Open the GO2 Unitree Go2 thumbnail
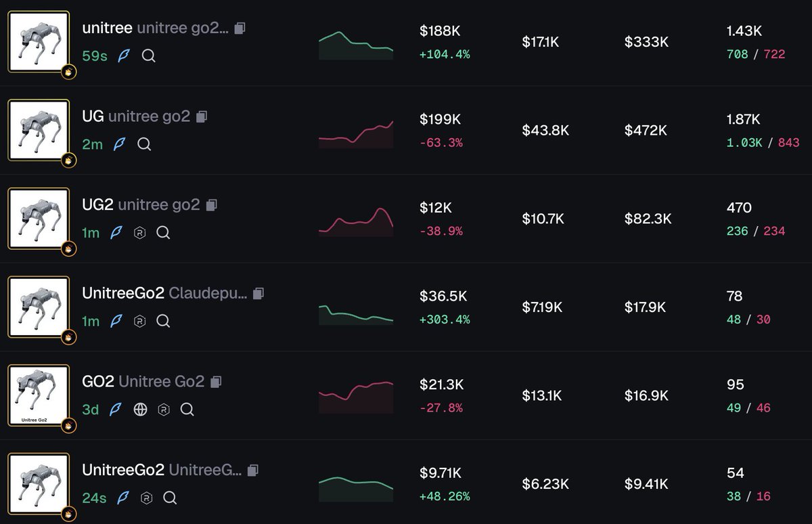 coord(39,395)
